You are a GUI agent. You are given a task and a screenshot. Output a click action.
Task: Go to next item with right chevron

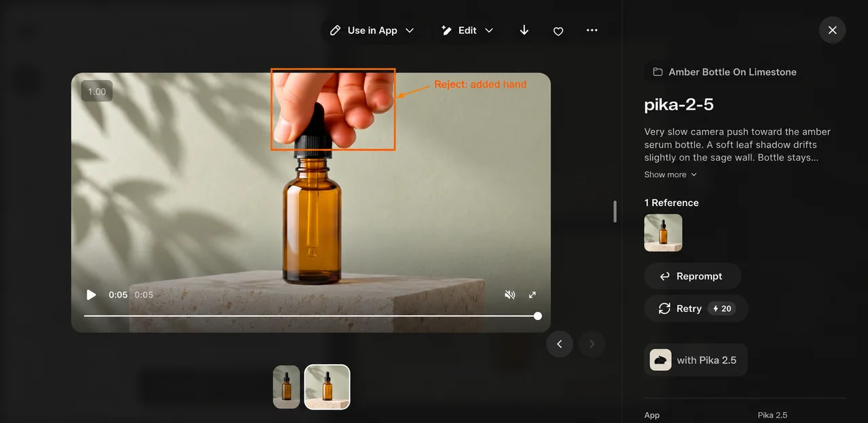(x=592, y=344)
